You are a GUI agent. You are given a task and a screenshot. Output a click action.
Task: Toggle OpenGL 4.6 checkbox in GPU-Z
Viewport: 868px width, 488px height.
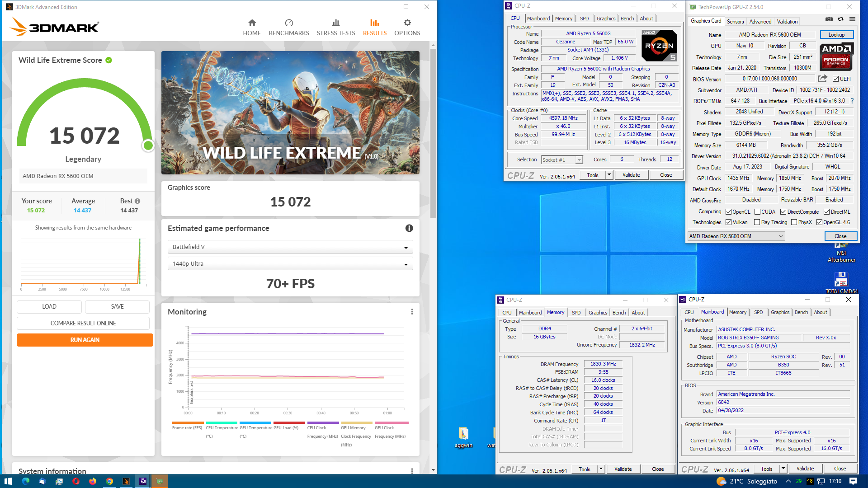(819, 222)
